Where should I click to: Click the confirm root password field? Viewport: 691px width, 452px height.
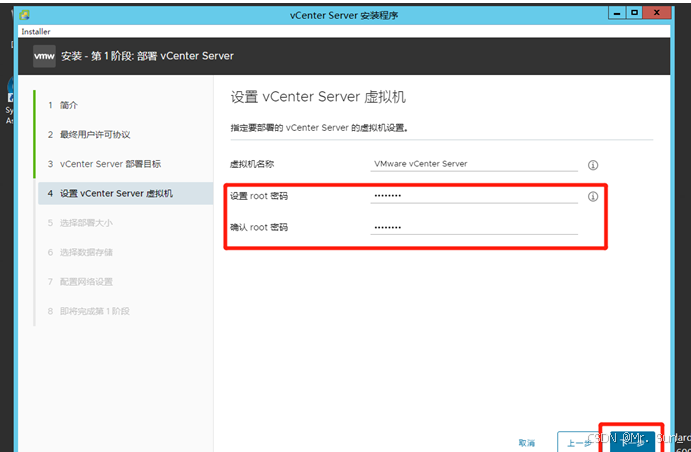(x=474, y=227)
